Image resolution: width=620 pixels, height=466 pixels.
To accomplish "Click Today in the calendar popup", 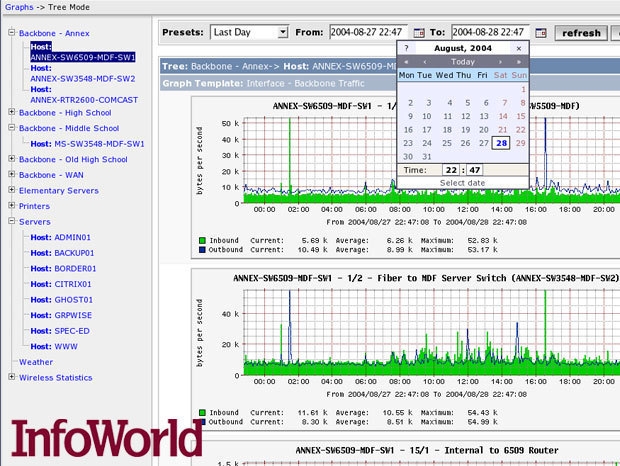I will click(x=462, y=61).
